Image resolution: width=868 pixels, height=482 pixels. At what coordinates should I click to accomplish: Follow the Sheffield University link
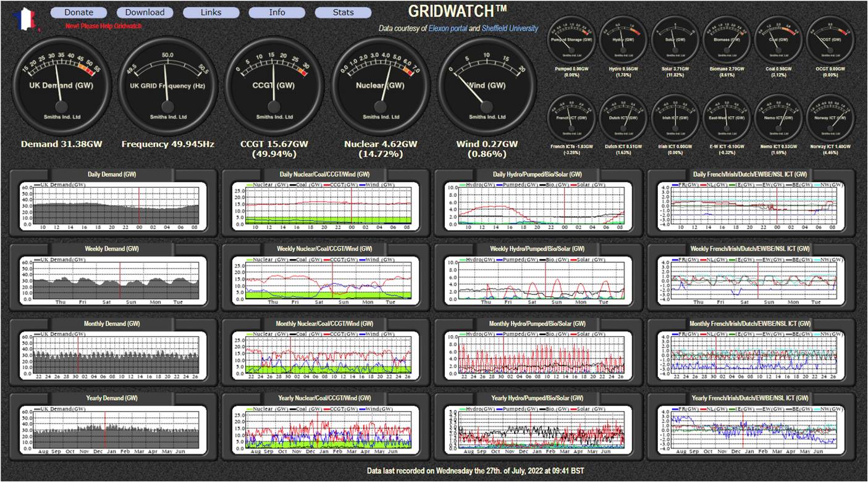(x=510, y=28)
